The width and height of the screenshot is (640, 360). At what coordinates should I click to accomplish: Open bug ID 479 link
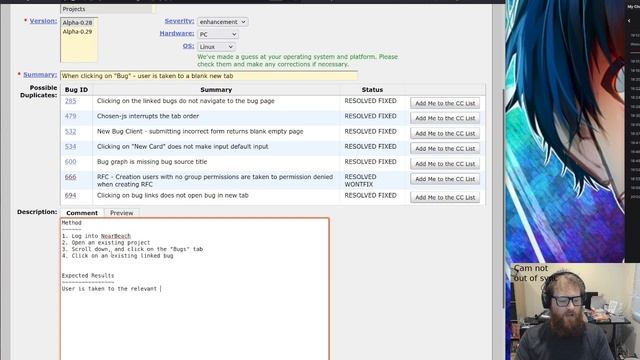tap(70, 116)
